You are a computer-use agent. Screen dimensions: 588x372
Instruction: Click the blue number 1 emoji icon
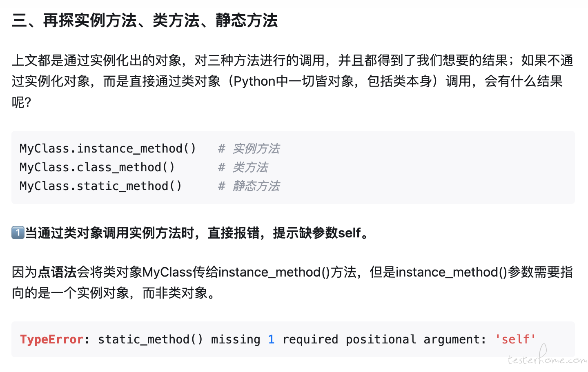[x=18, y=233]
